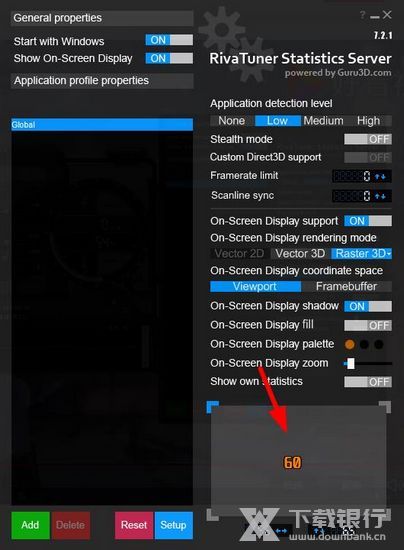Screen dimensions: 404x550
Task: Open Raster 3D dropdown arrow
Action: [389, 254]
